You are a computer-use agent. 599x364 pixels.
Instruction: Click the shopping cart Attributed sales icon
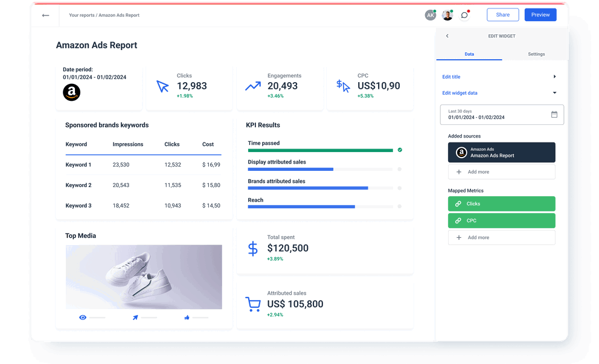[x=252, y=304]
